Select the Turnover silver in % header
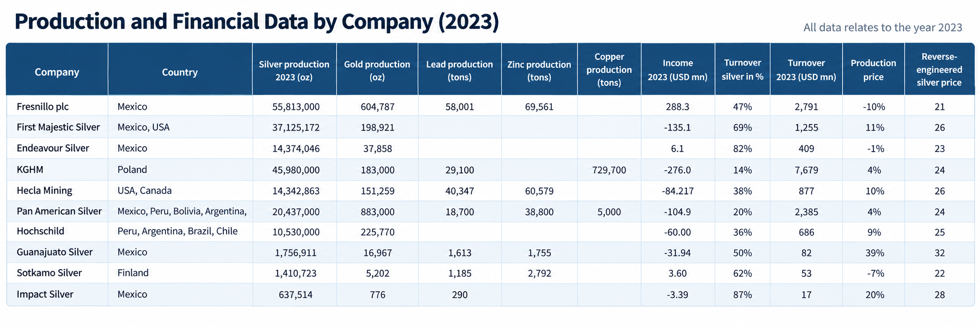This screenshot has height=327, width=980. 743,70
